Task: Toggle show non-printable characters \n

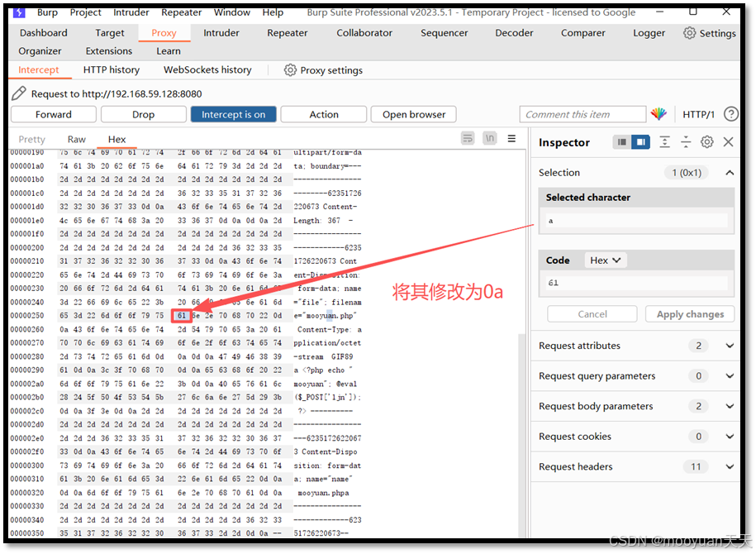Action: pos(490,139)
